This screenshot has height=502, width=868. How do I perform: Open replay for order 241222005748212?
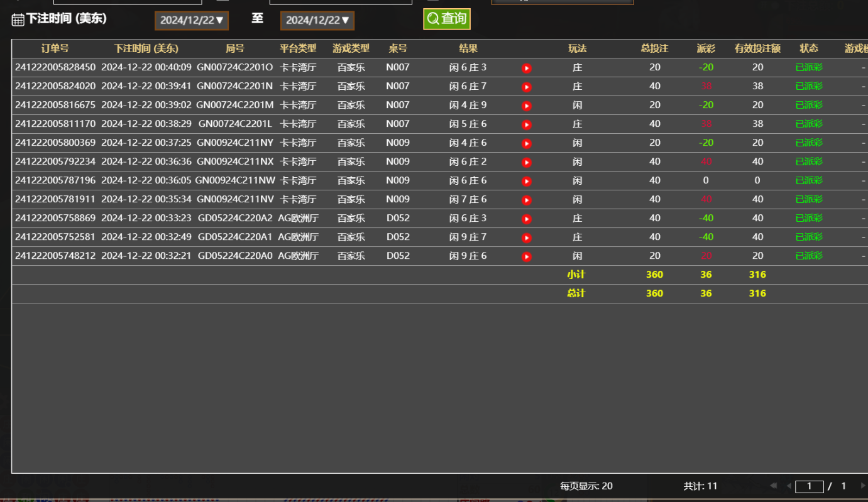coord(527,256)
